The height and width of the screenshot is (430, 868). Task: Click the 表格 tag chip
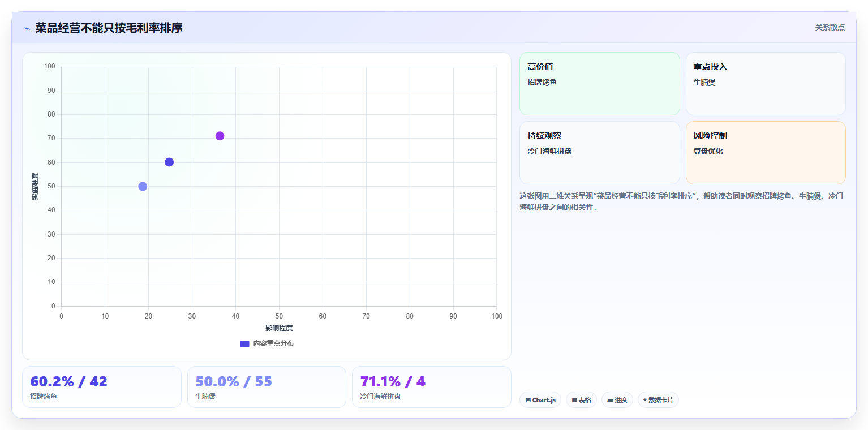pyautogui.click(x=581, y=400)
